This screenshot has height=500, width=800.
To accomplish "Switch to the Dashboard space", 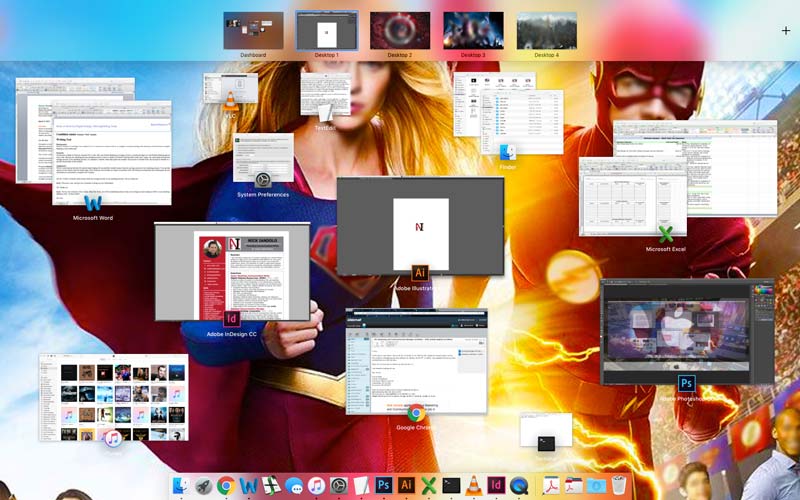I will [254, 31].
